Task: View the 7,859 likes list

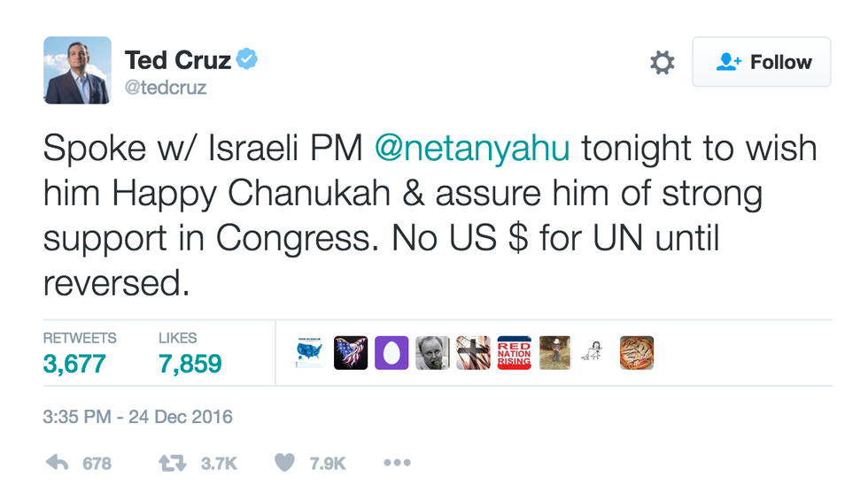Action: coord(190,363)
